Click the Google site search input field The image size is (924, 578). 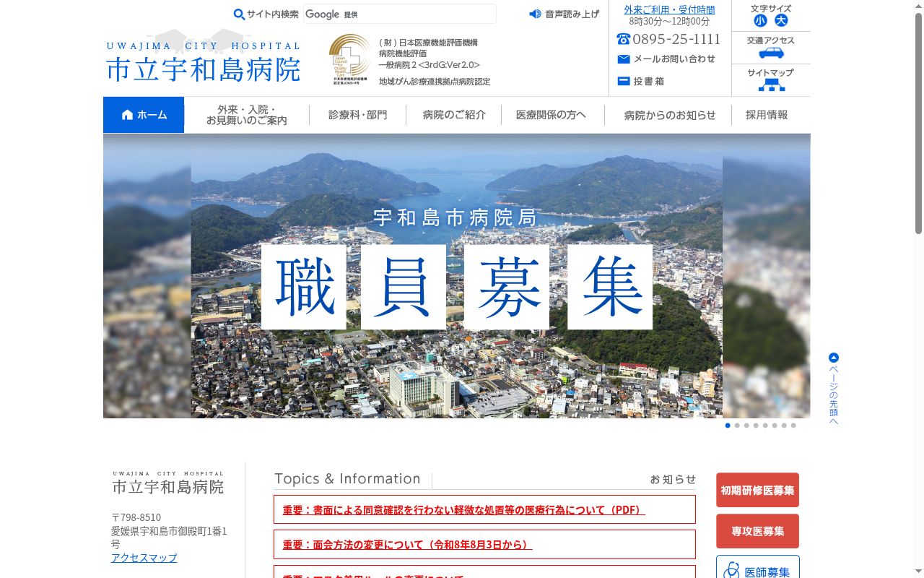point(399,14)
